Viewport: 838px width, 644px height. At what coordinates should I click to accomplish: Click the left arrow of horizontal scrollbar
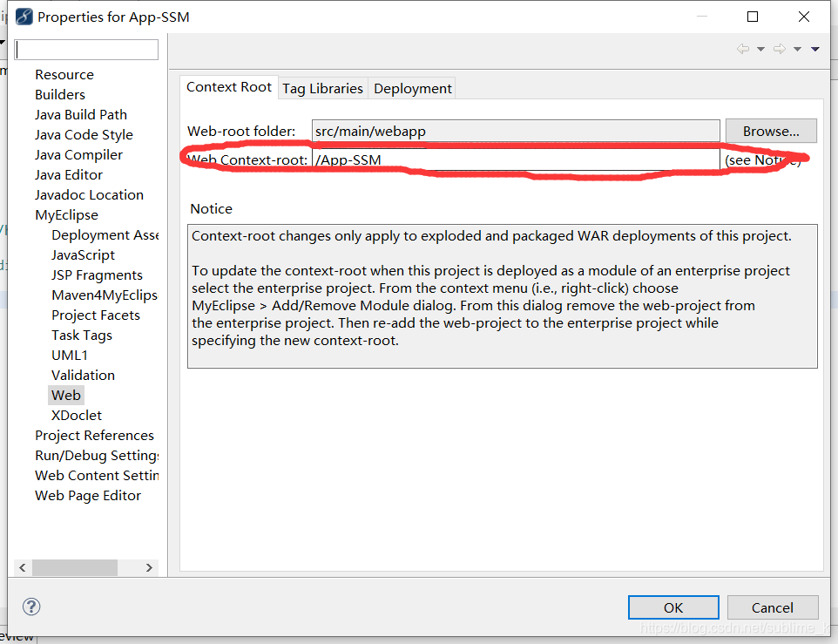(23, 567)
